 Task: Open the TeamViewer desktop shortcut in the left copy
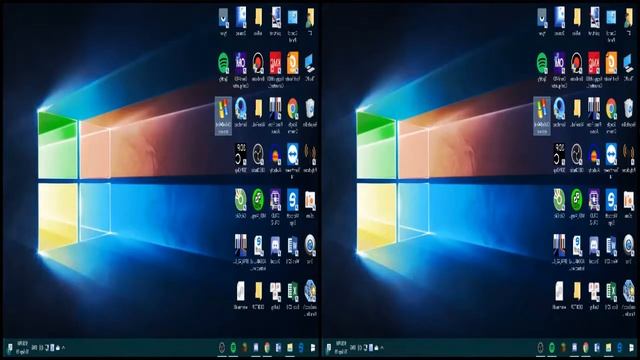coord(292,154)
